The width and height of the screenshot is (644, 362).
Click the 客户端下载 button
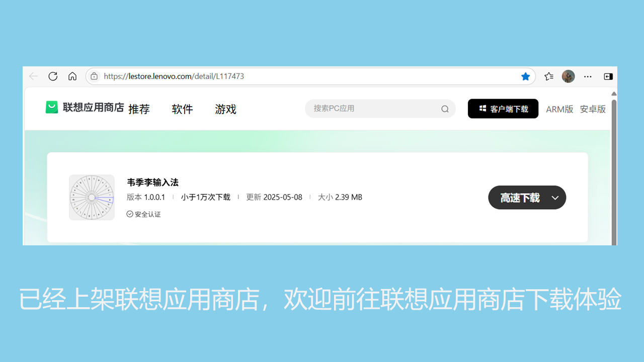coord(503,109)
